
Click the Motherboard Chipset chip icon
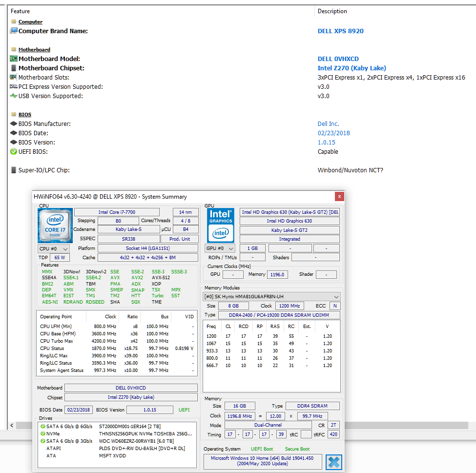[14, 68]
